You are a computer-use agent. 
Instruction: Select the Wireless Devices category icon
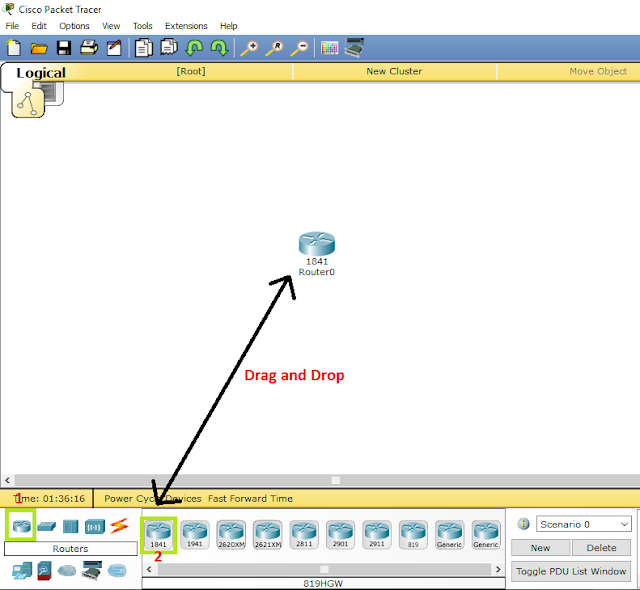pos(95,527)
